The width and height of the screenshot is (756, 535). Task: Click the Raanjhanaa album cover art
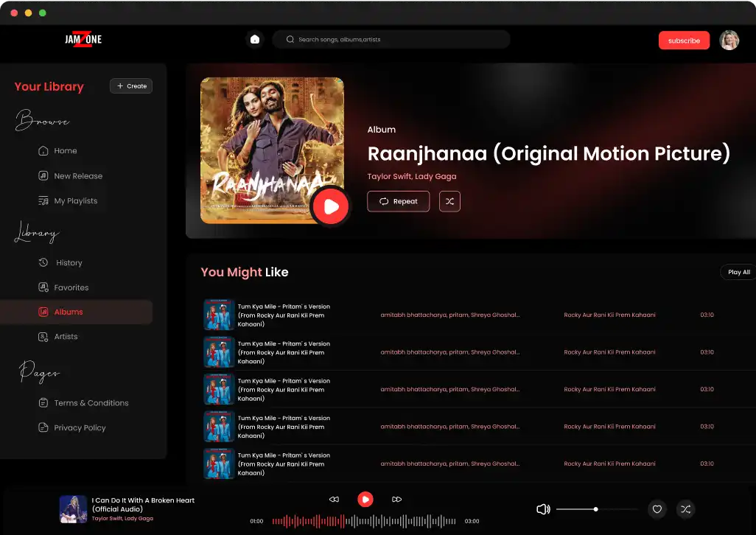point(272,150)
